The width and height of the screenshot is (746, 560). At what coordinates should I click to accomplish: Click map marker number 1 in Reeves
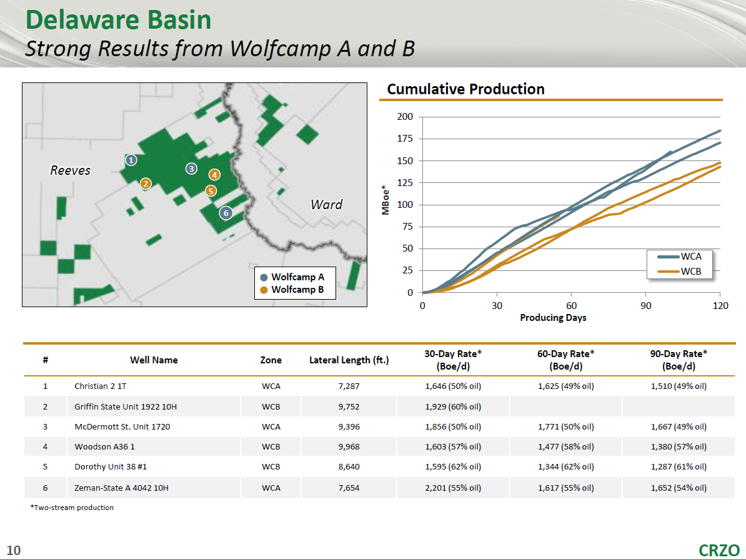(x=131, y=160)
